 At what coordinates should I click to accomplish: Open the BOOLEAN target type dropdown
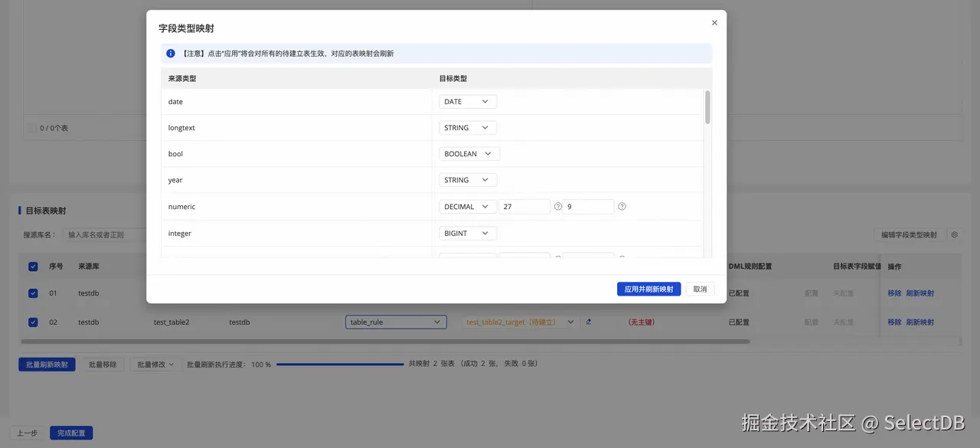tap(469, 154)
